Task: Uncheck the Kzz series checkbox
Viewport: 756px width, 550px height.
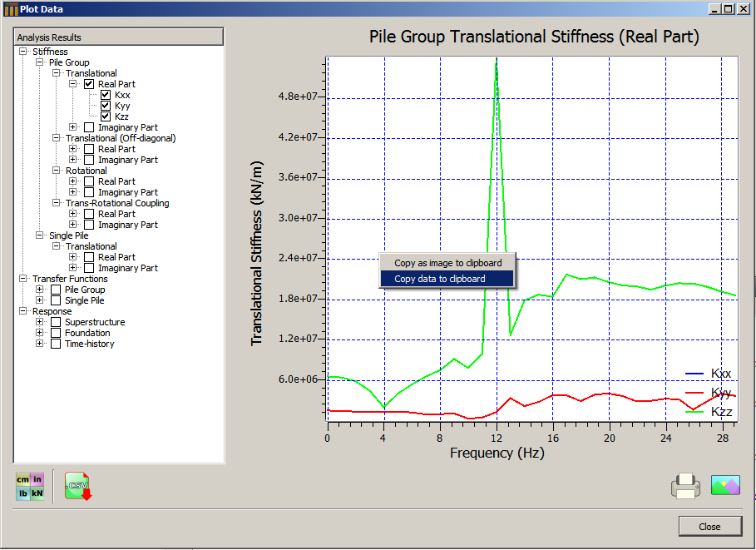Action: (106, 116)
